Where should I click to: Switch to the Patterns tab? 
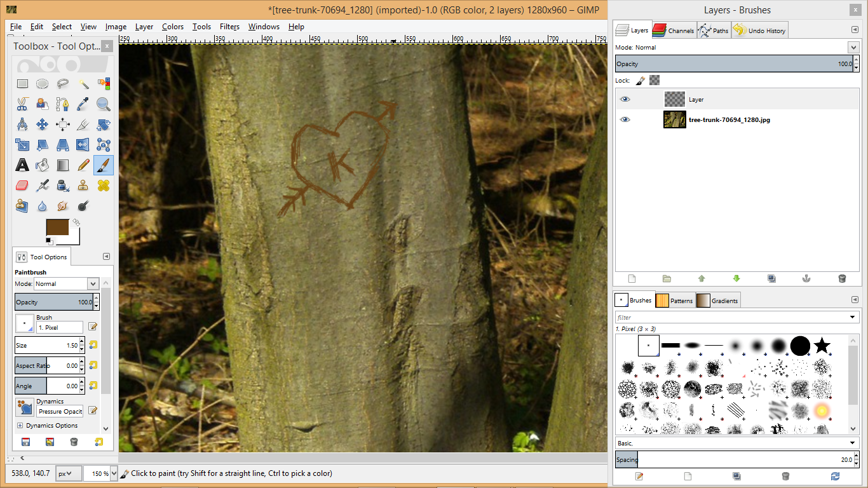pyautogui.click(x=675, y=301)
